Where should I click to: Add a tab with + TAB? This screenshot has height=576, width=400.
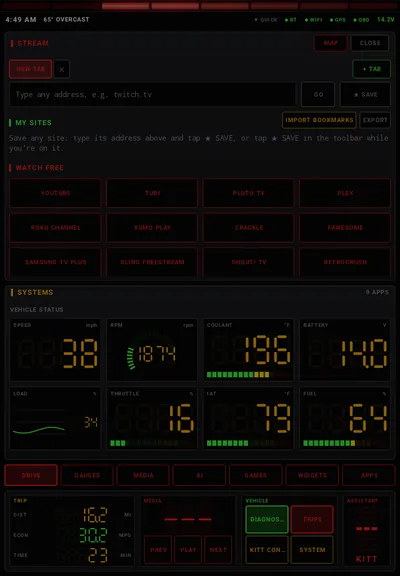pyautogui.click(x=371, y=69)
